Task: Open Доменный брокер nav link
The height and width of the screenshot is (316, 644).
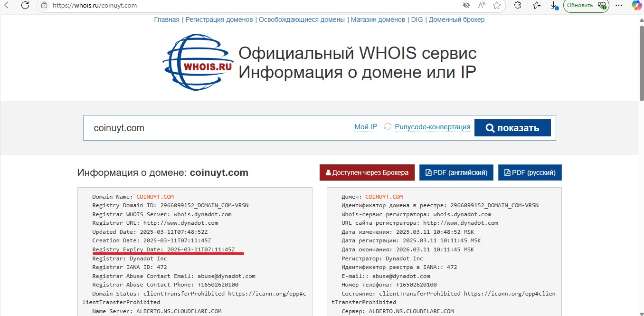Action: click(x=457, y=19)
